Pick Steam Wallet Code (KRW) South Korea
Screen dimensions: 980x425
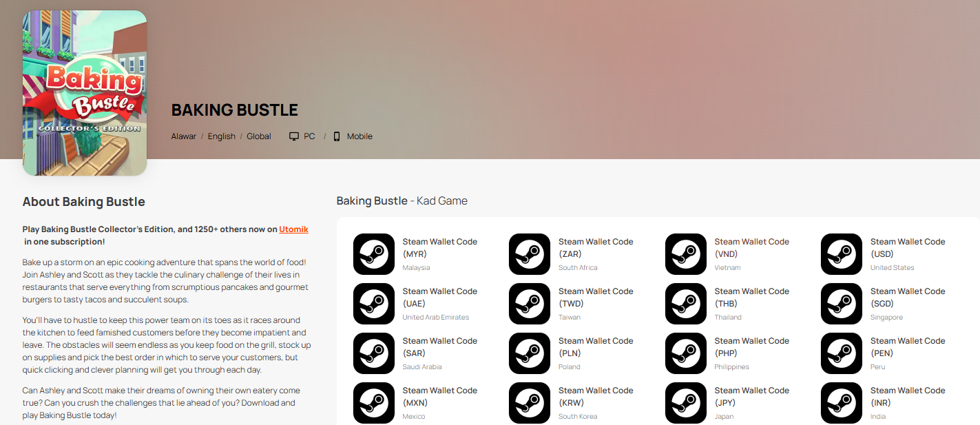(595, 396)
